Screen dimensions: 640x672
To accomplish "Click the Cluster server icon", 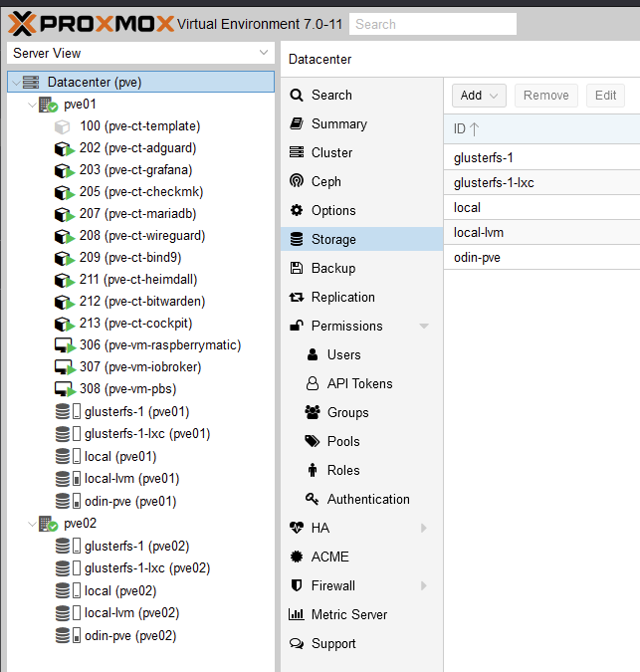I will click(297, 152).
